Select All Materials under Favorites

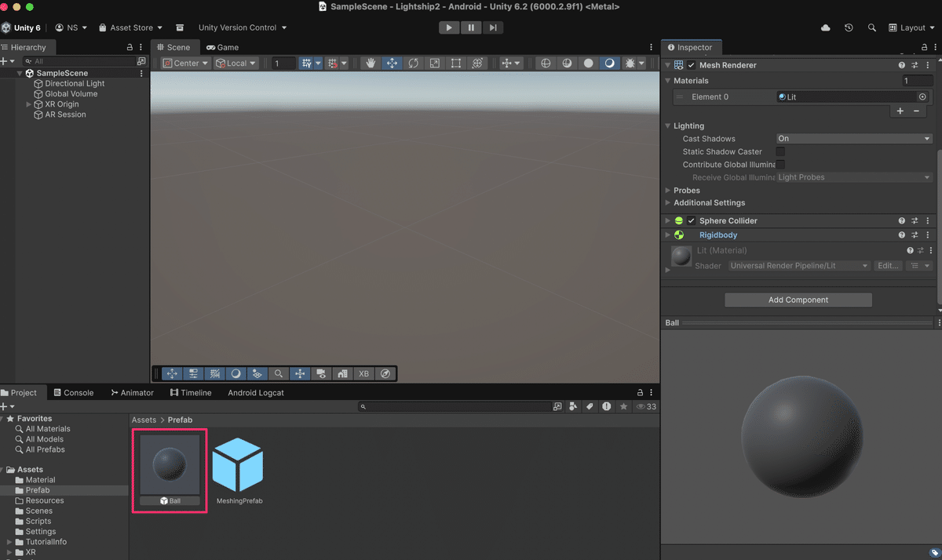coord(47,428)
